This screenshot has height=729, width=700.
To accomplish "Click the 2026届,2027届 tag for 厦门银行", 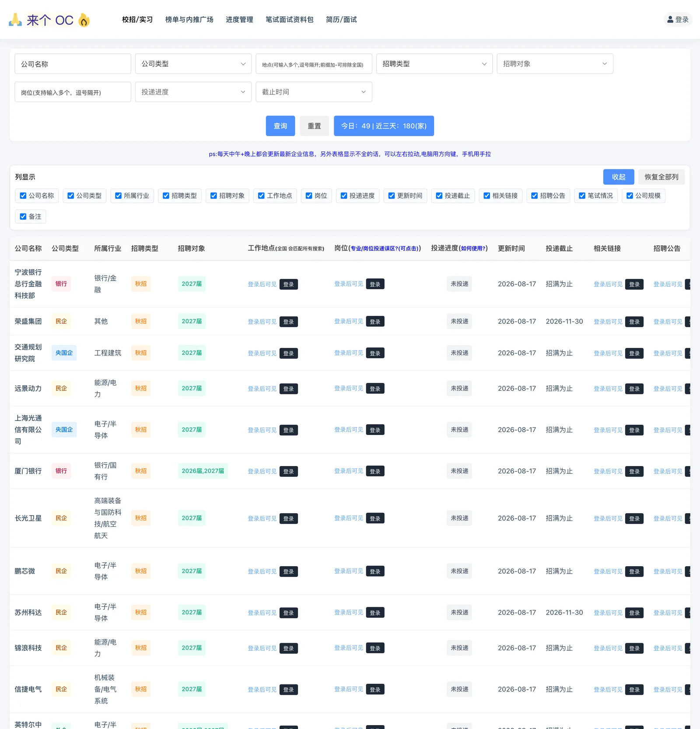I will click(x=203, y=471).
